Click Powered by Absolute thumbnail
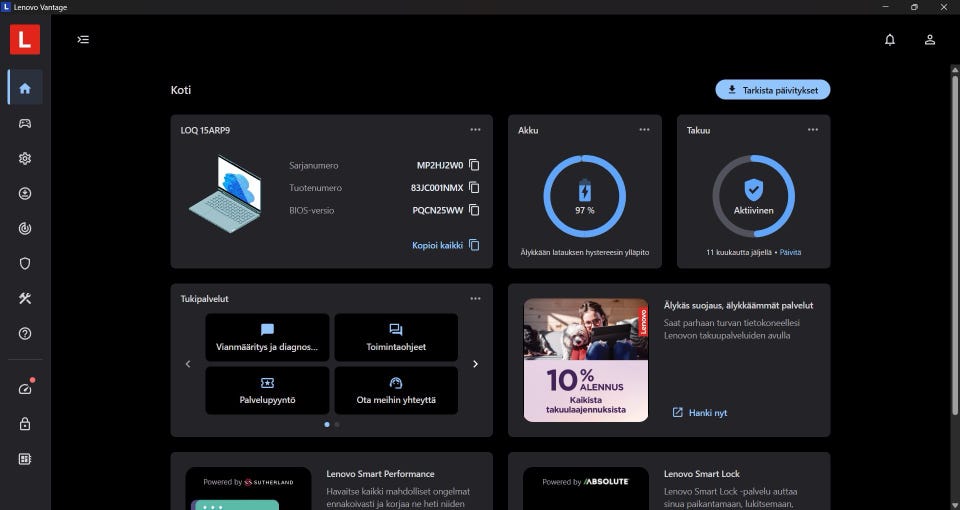Viewport: 960px width, 510px height. click(x=586, y=489)
